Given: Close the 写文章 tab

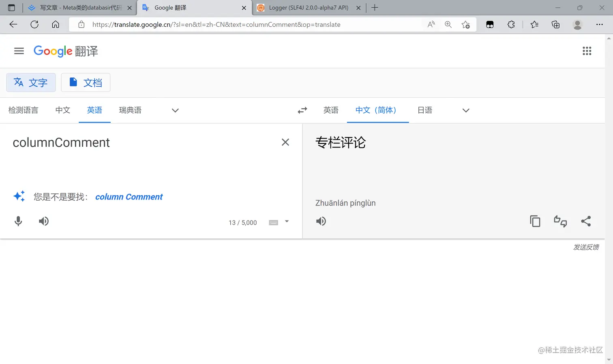Looking at the screenshot, I should [129, 8].
